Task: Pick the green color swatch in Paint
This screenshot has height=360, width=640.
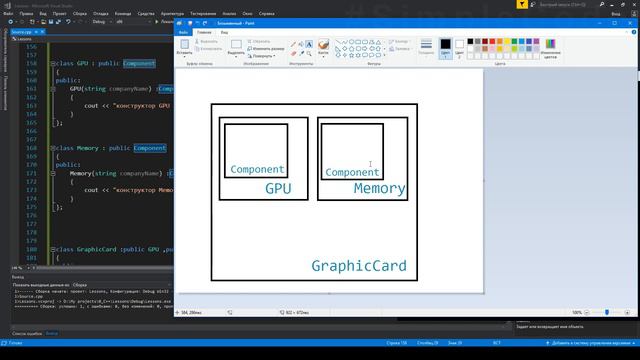Action: click(514, 41)
